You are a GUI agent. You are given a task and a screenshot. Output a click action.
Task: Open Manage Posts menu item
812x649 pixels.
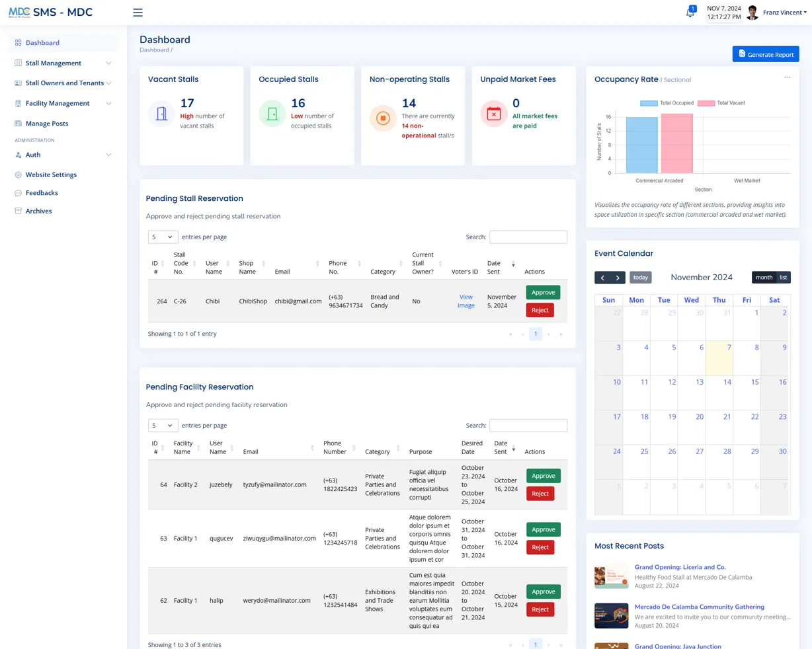coord(64,124)
